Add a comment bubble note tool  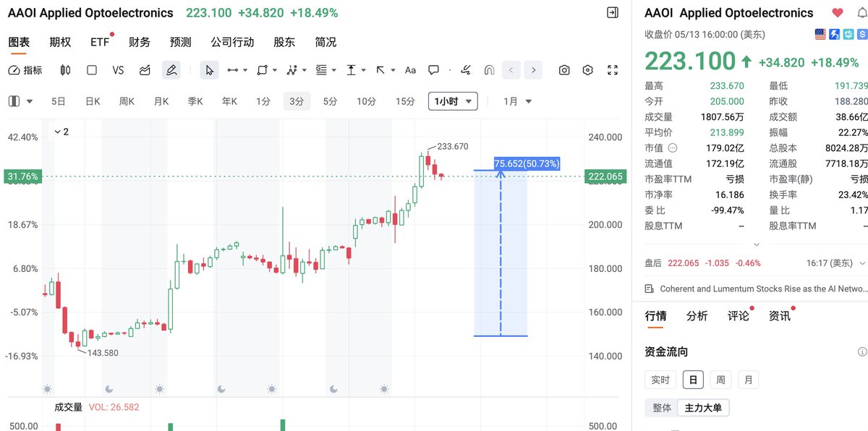(x=434, y=70)
